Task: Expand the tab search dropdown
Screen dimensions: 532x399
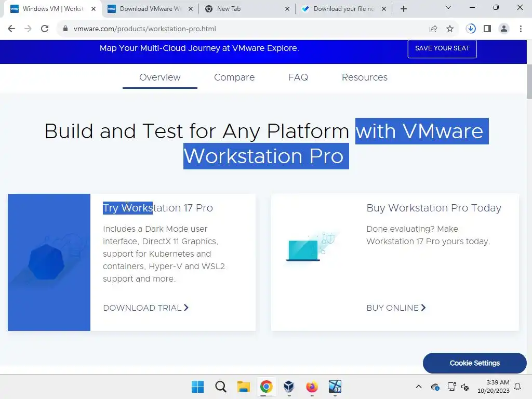Action: click(448, 7)
